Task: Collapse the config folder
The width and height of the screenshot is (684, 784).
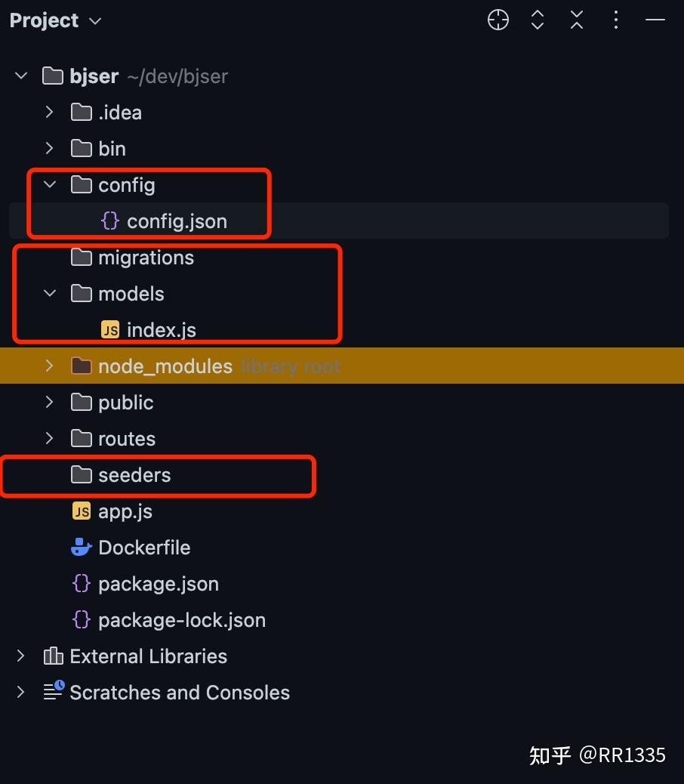Action: point(50,185)
